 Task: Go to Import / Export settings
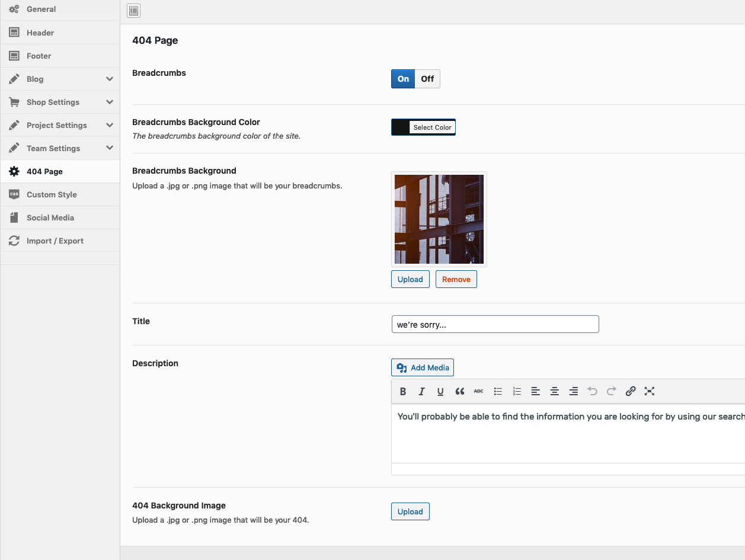[x=55, y=241]
